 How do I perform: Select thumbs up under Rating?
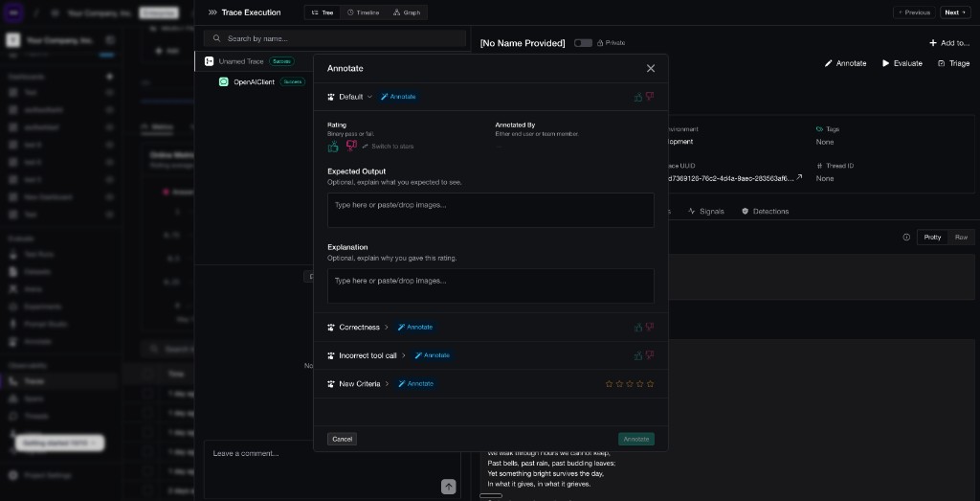(333, 146)
